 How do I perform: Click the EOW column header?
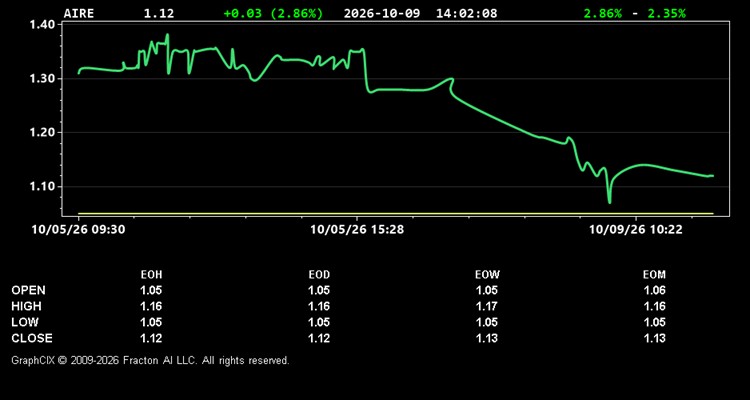[487, 275]
